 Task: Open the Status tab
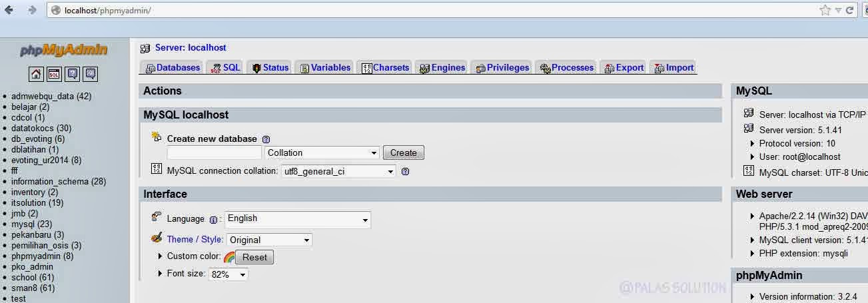tap(270, 67)
